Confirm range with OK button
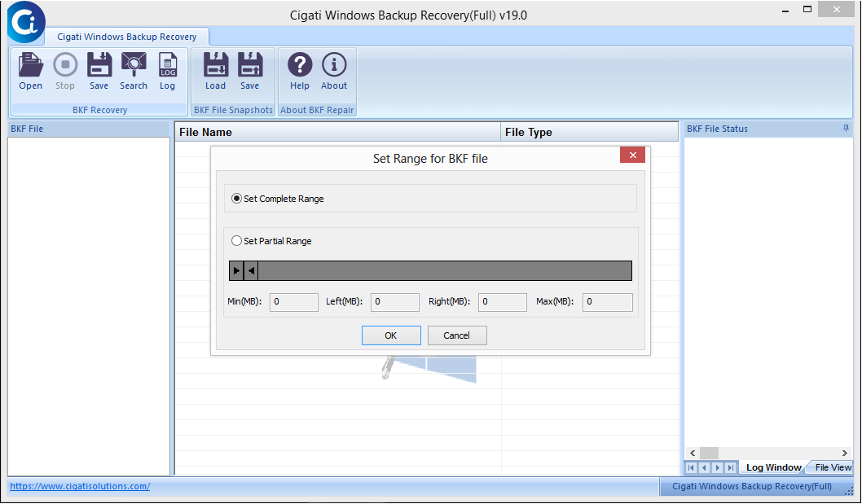Viewport: 862px width, 504px height. 391,335
